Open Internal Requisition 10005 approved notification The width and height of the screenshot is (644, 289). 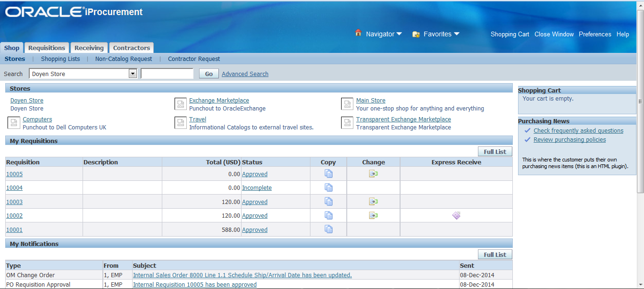point(195,284)
